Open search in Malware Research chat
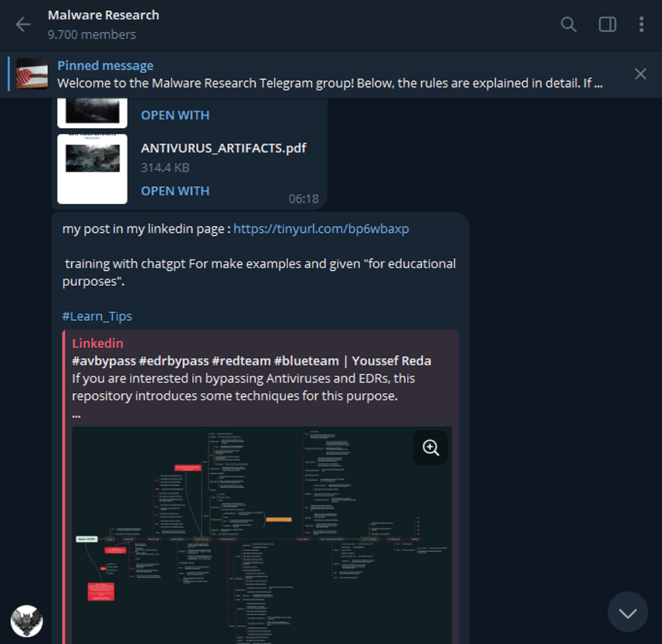662x644 pixels. [568, 24]
